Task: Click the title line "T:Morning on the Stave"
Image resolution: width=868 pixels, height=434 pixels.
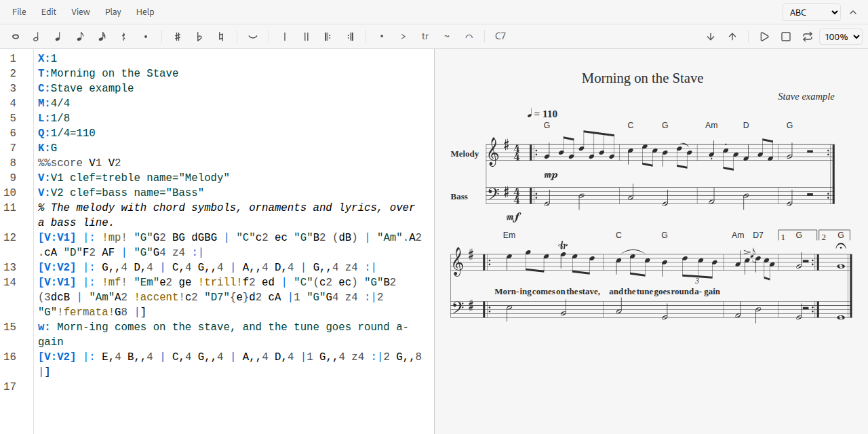Action: point(108,73)
